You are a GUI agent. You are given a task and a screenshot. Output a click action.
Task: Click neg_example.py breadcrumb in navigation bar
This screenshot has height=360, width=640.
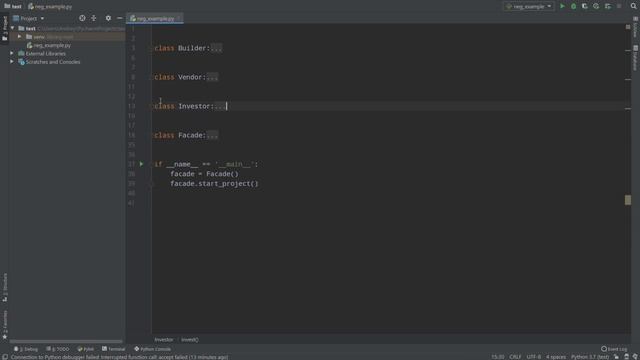tap(50, 7)
